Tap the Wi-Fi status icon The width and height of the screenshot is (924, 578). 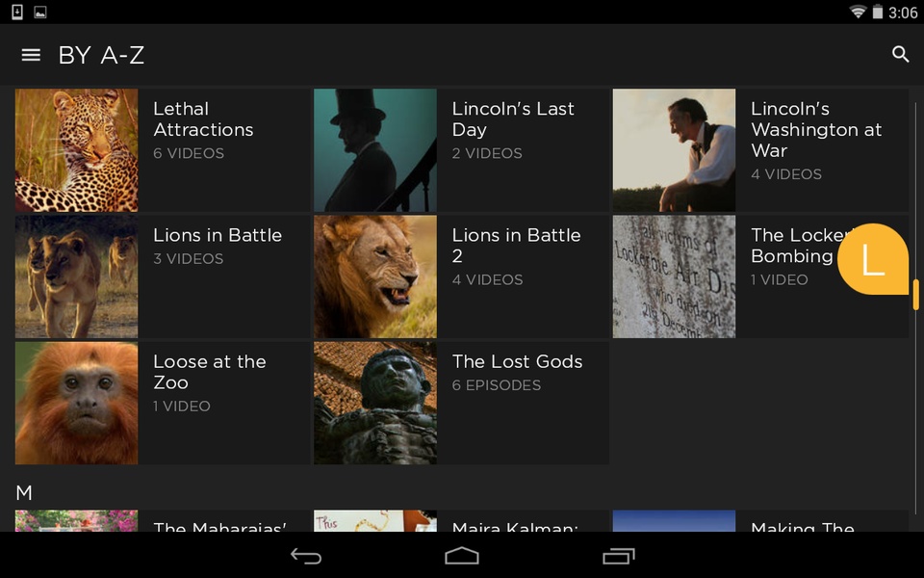[858, 12]
